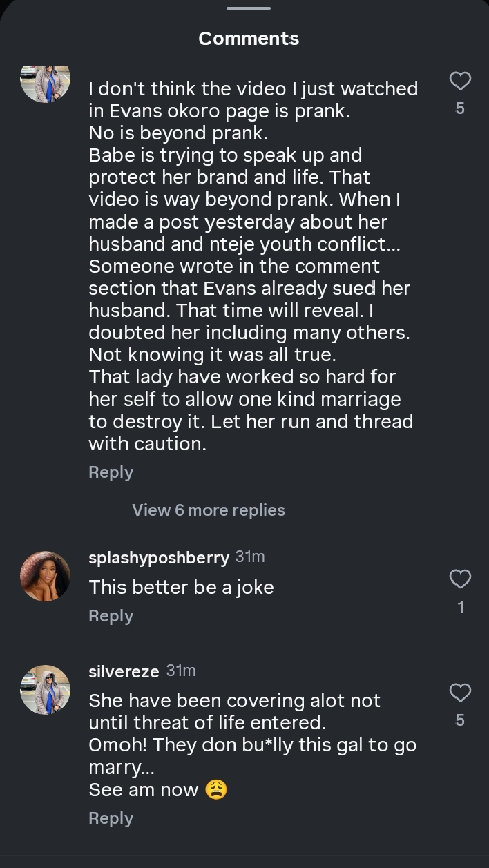Tap the '31m' timestamp beside silvereze
The height and width of the screenshot is (868, 489).
[181, 671]
